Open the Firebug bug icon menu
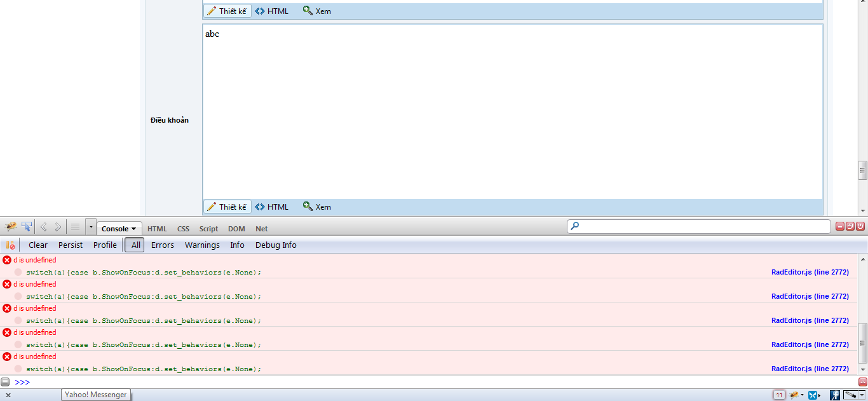Viewport: 868px width, 401px height. coord(11,227)
